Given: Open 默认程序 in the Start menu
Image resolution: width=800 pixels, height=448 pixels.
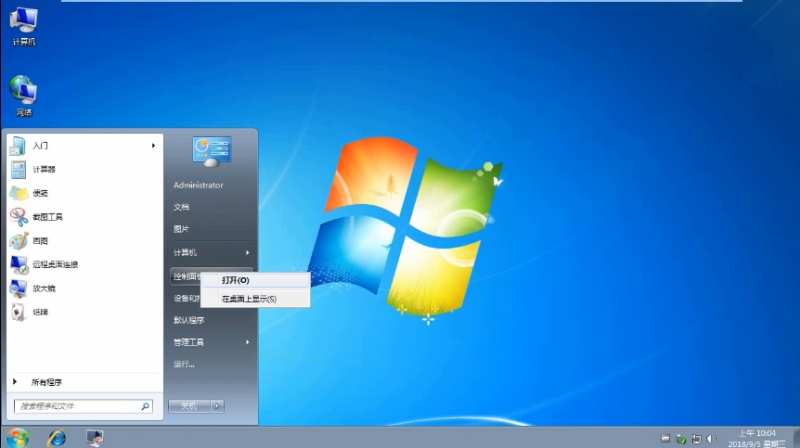Looking at the screenshot, I should pos(189,320).
